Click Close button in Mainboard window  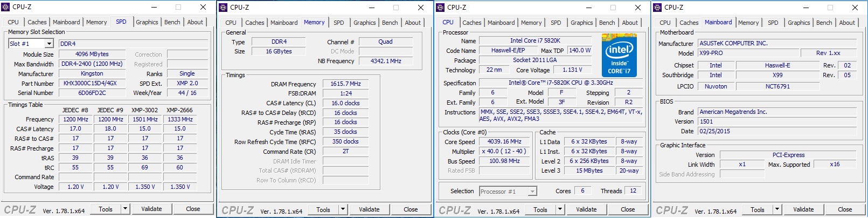845,209
